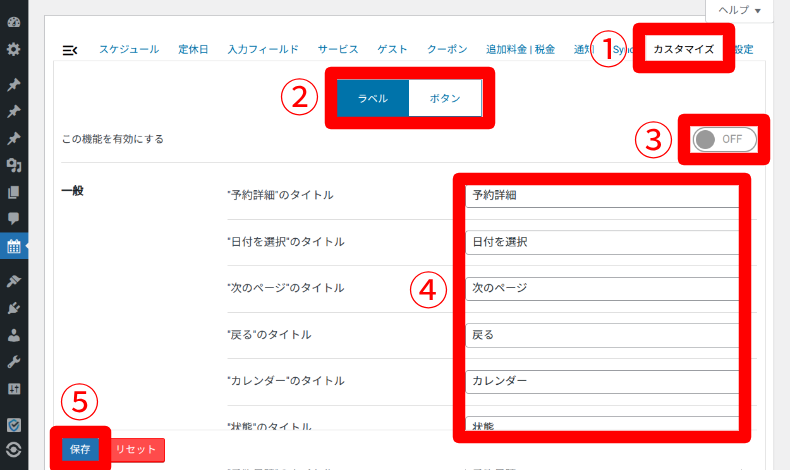Click the shield checkmark sidebar icon
790x470 pixels.
click(x=14, y=425)
